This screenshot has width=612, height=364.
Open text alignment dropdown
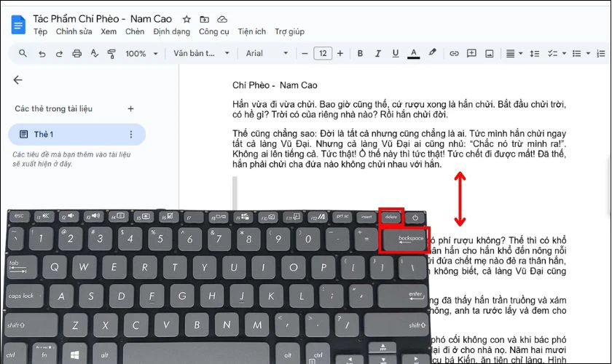coord(514,53)
